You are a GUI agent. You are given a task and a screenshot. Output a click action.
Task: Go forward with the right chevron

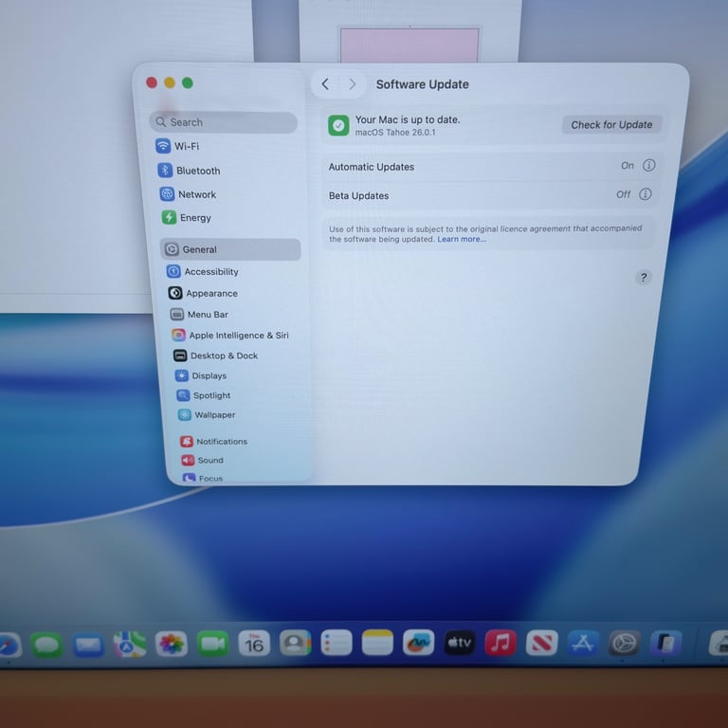353,84
